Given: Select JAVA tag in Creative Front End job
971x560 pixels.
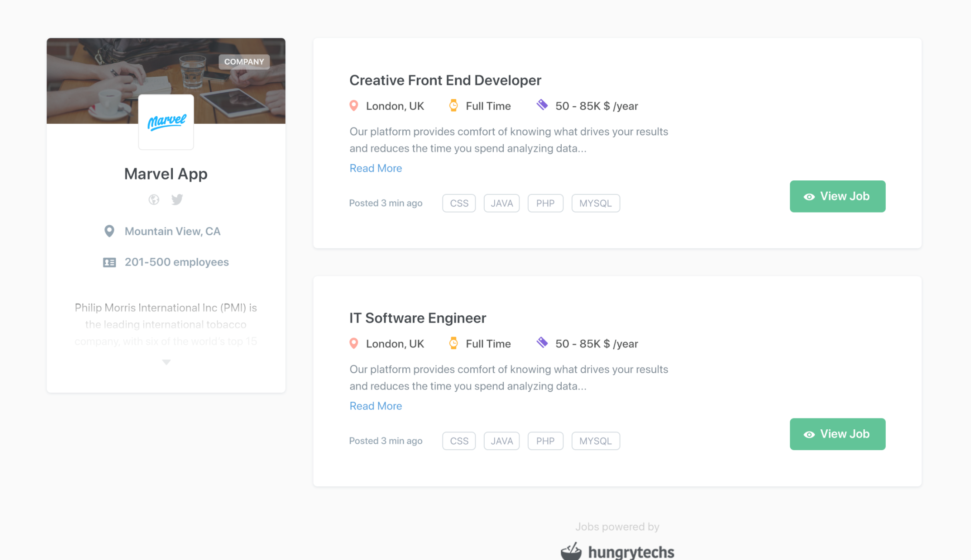Looking at the screenshot, I should (x=502, y=203).
